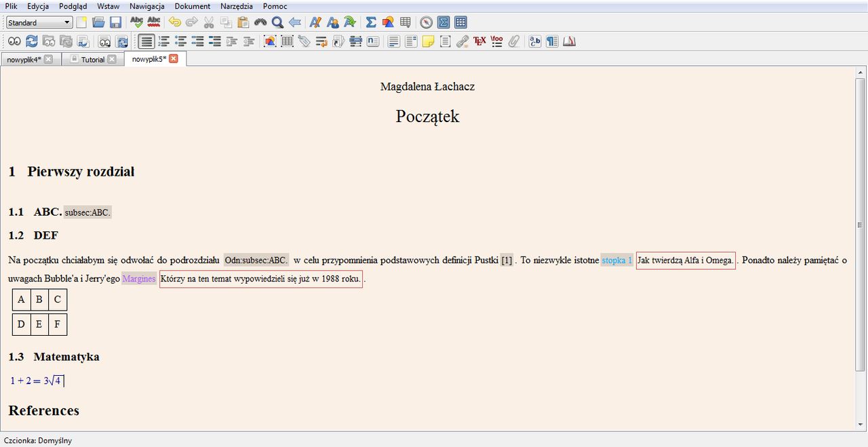The width and height of the screenshot is (868, 447).
Task: Close the nowyplik5* tab
Action: pos(174,59)
